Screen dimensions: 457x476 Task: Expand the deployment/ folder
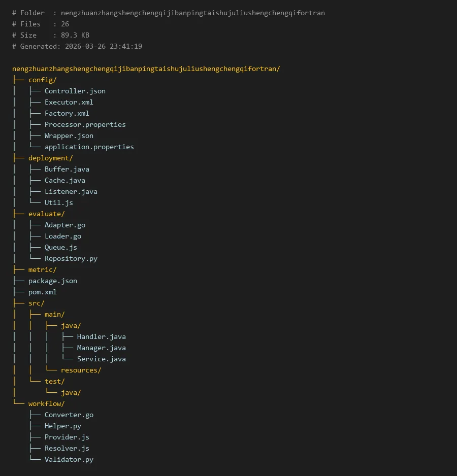click(x=50, y=158)
